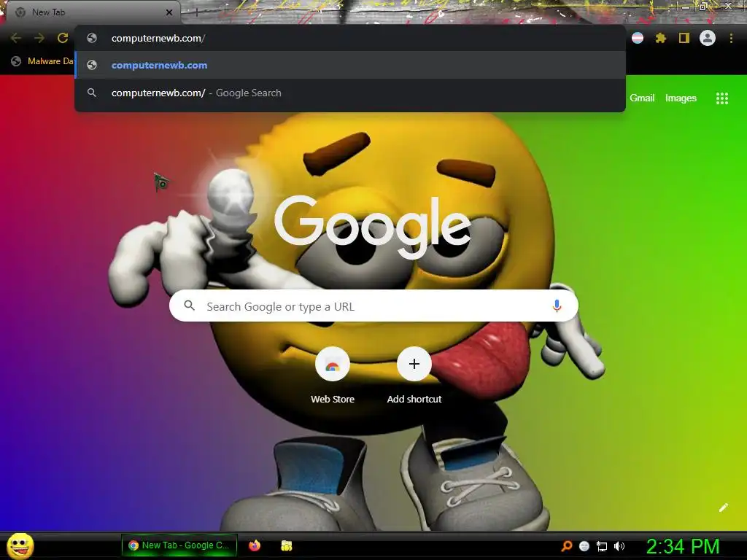Open the volume speaker tray icon

point(619,546)
